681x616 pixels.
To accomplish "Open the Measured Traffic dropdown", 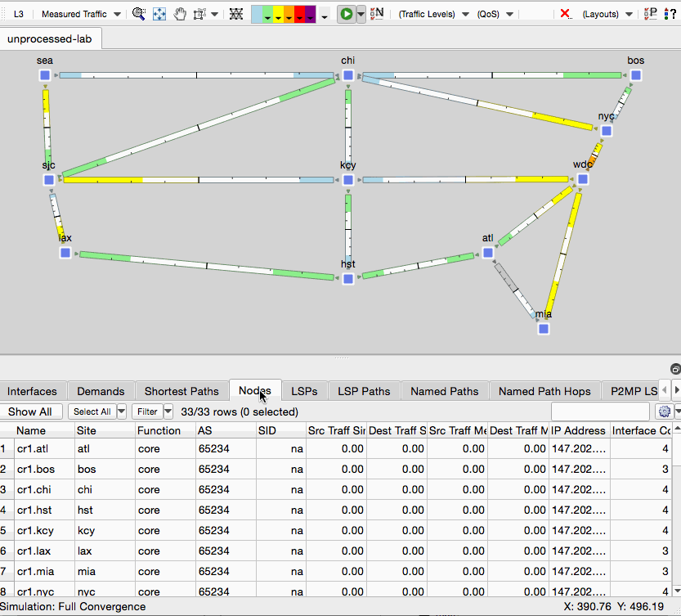I will [81, 14].
